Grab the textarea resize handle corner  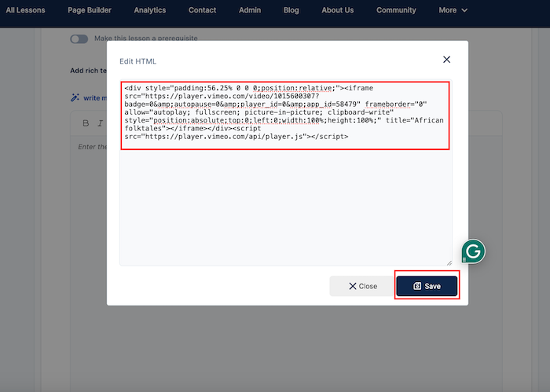tap(449, 262)
